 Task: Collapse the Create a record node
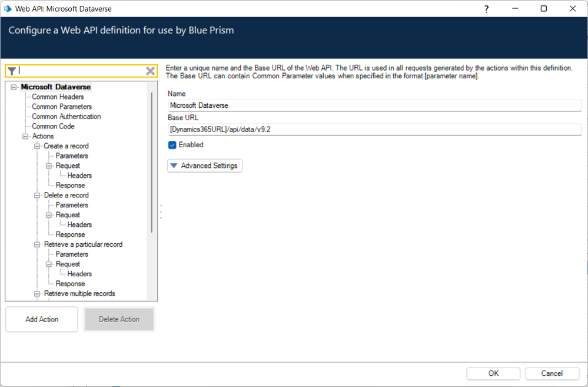tap(37, 146)
